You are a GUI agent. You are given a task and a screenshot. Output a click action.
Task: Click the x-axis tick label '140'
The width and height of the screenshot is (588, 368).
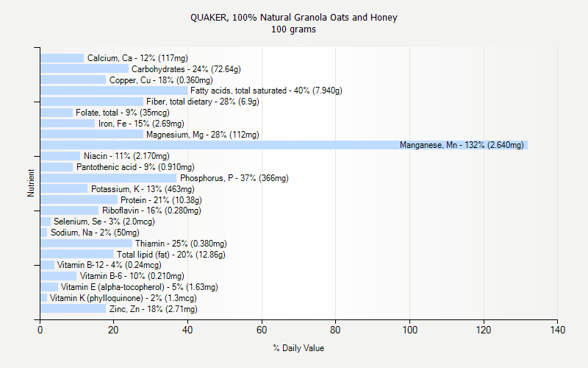pos(558,330)
